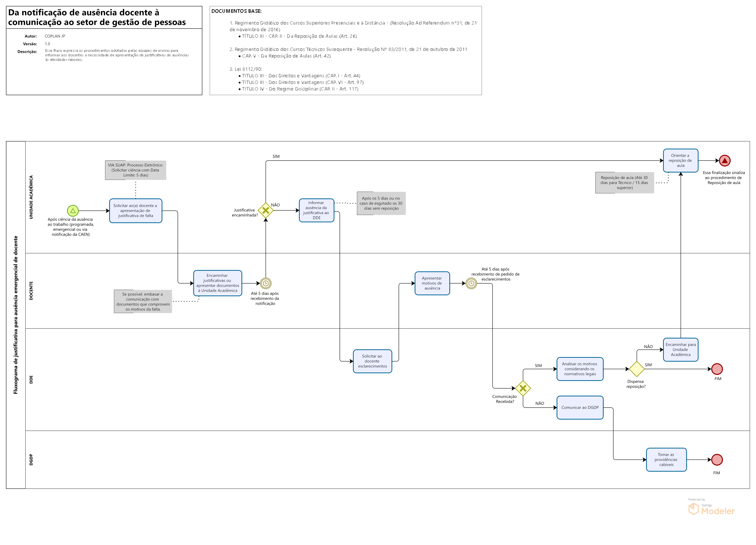Select the 'VIA SUAP: Processo Eletrônico' annotation
Viewport: 756px width, 545px height.
[136, 170]
